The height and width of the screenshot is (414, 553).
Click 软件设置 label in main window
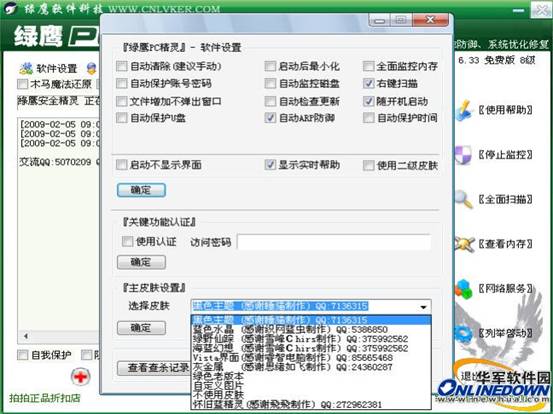tap(57, 68)
